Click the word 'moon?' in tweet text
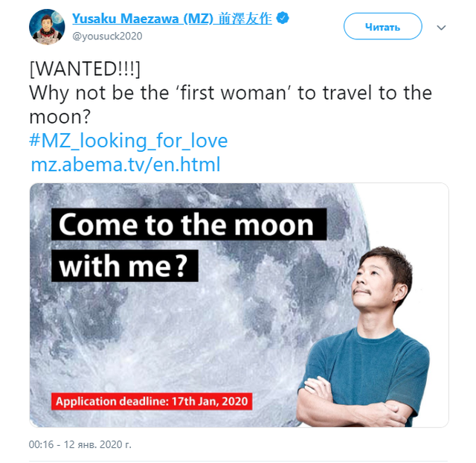Image resolution: width=476 pixels, height=463 pixels. pos(60,117)
